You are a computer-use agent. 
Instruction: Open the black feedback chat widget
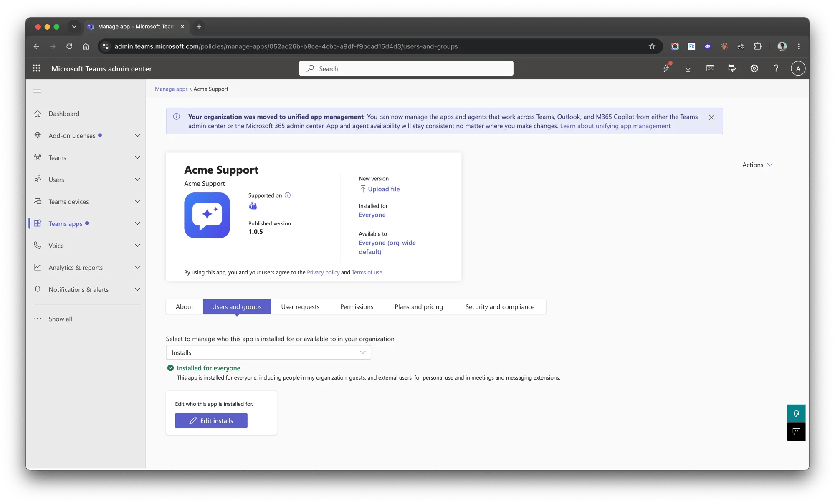point(796,432)
